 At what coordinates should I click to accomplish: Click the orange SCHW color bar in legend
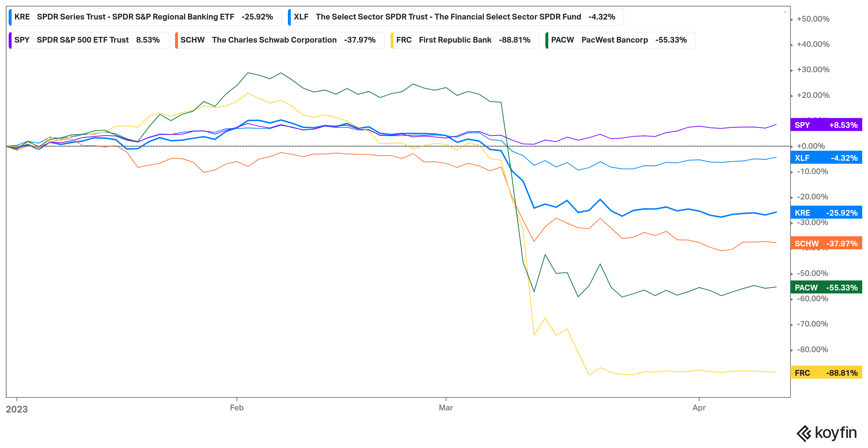(176, 40)
